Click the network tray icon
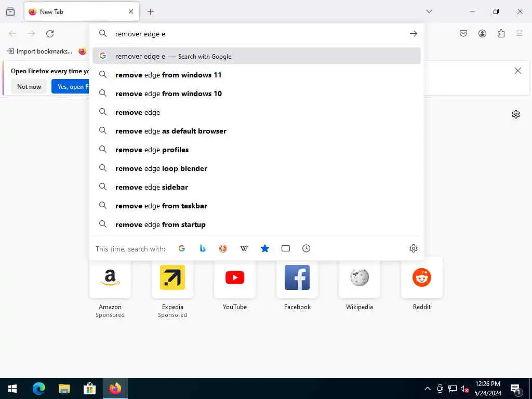This screenshot has width=532, height=399. (x=453, y=389)
